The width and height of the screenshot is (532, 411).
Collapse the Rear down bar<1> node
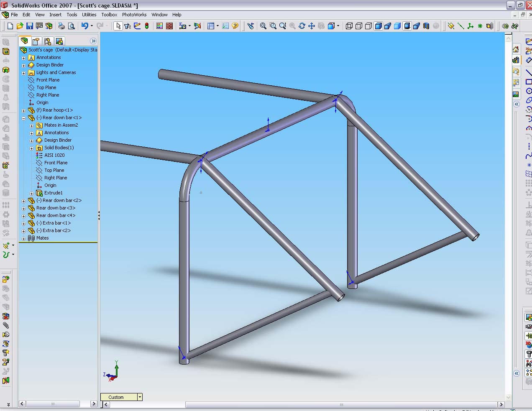coord(24,118)
